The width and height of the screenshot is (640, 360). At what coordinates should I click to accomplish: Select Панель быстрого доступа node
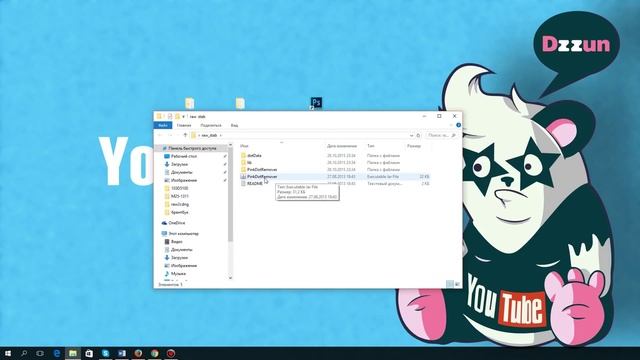192,148
